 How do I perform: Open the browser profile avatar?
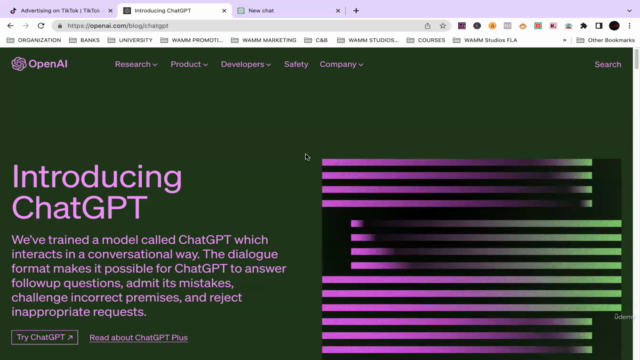(614, 26)
